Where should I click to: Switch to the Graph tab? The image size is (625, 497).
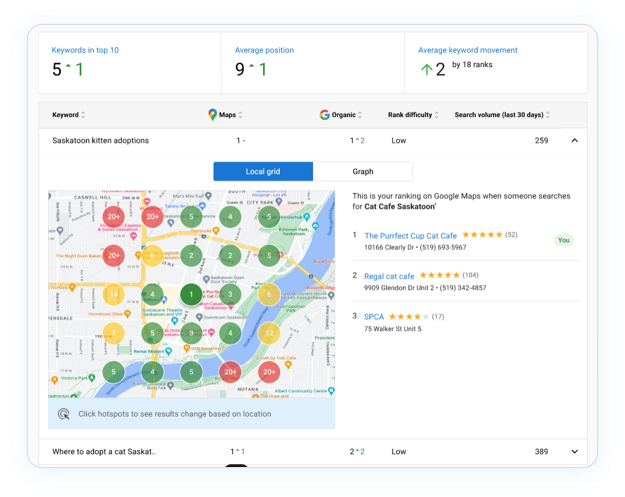point(362,172)
